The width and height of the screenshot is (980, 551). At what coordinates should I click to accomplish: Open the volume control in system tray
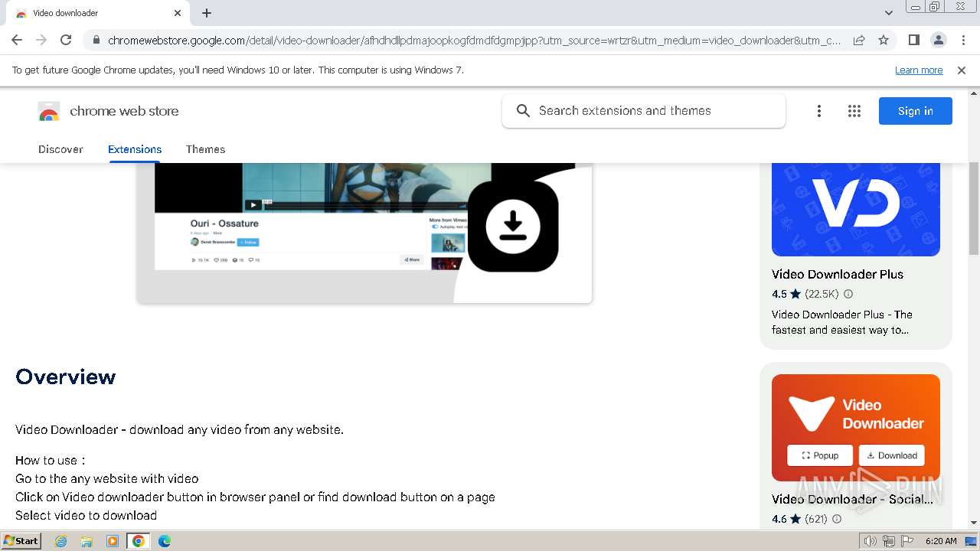coord(870,541)
